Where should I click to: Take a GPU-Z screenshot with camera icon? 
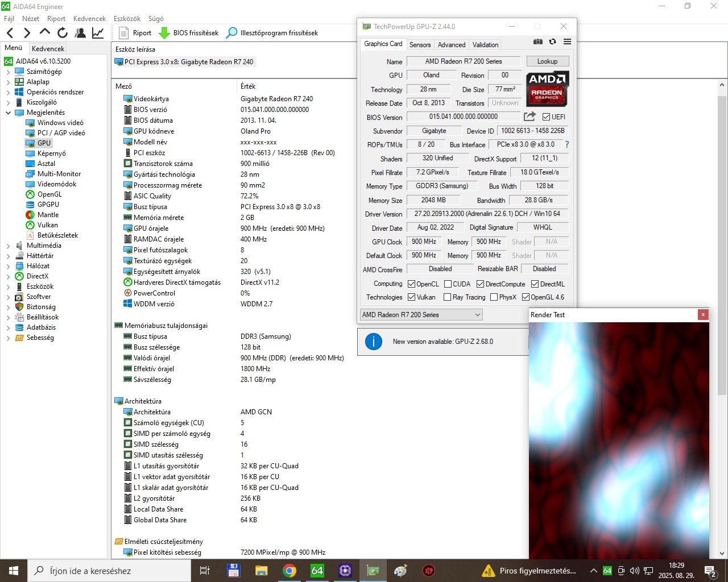[x=537, y=41]
